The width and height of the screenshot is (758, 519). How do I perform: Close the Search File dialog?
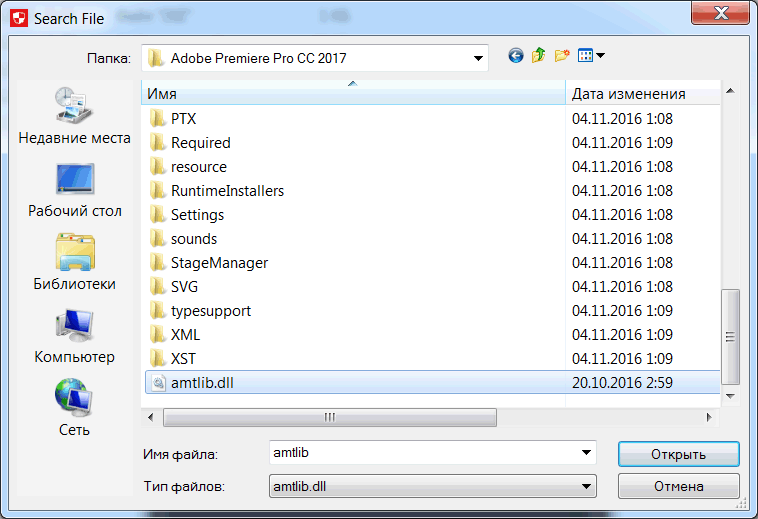click(720, 13)
